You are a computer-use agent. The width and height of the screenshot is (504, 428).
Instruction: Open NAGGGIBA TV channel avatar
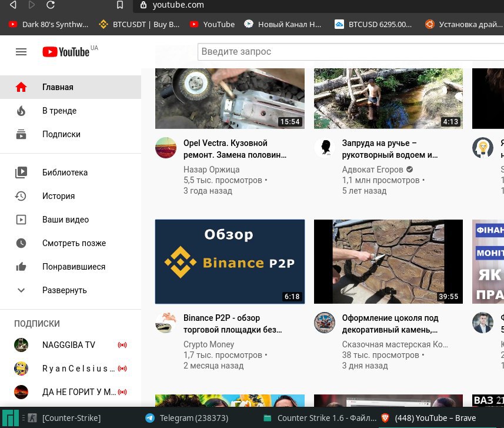coord(21,344)
